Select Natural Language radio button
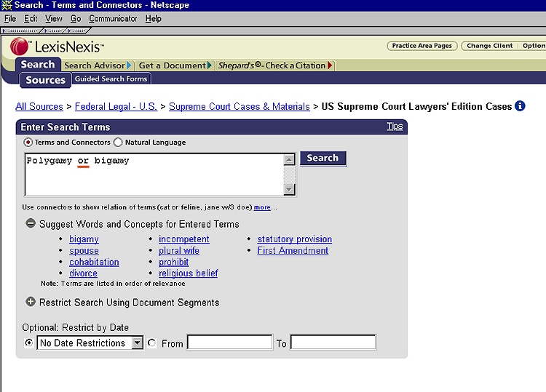 coord(118,143)
